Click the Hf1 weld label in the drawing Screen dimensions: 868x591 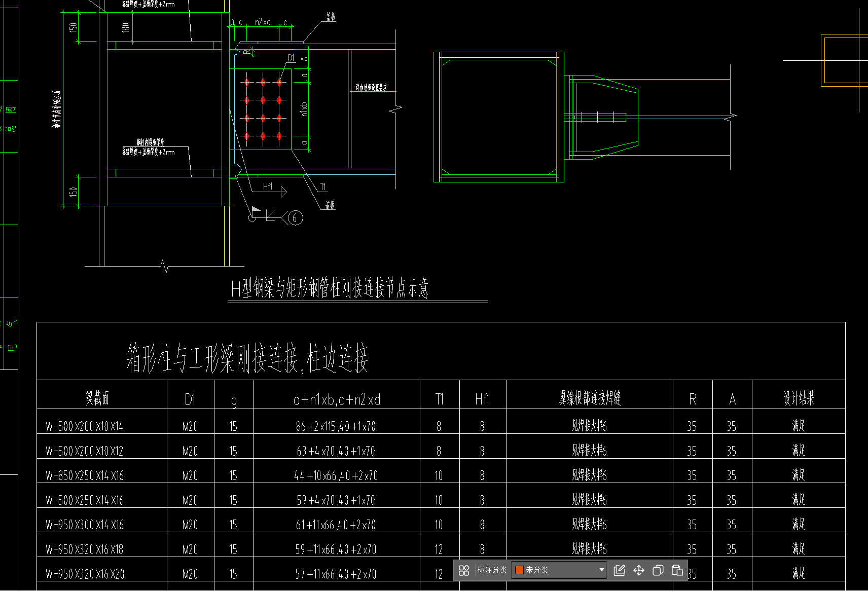268,187
